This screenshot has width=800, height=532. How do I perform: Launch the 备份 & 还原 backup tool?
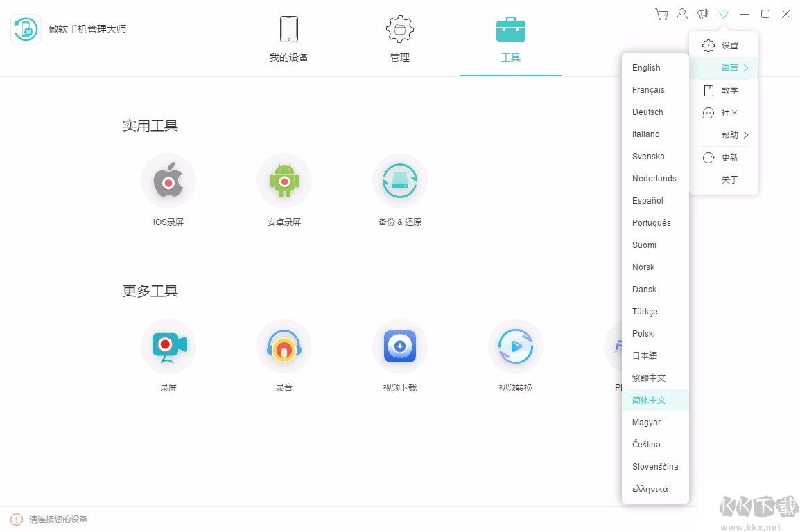[x=400, y=181]
